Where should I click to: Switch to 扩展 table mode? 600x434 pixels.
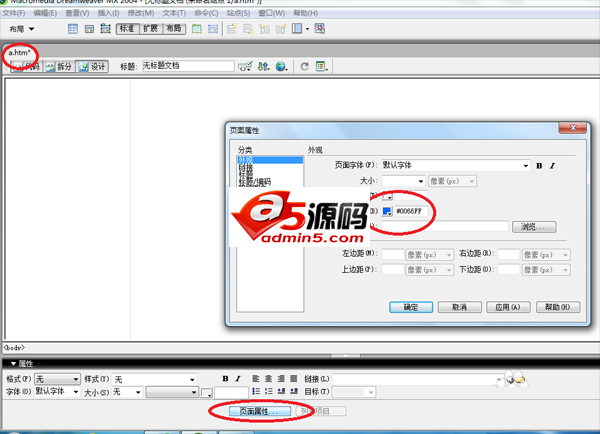click(150, 29)
